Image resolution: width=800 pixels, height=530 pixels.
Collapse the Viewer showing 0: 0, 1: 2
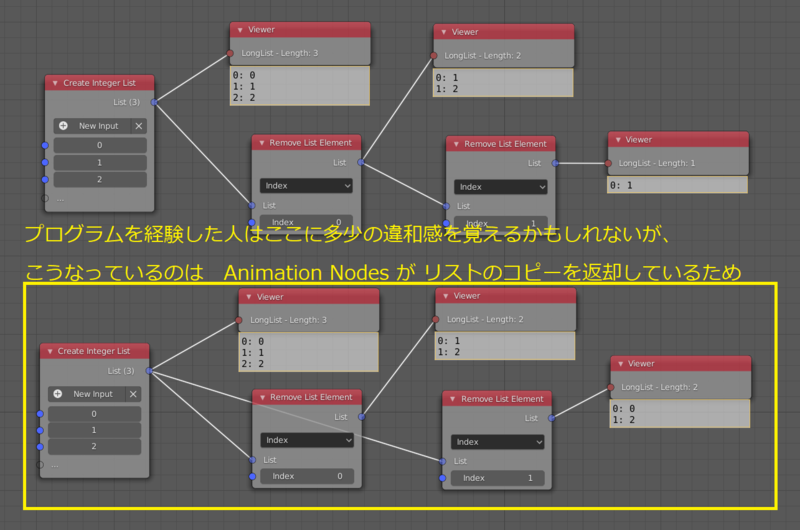tap(620, 364)
